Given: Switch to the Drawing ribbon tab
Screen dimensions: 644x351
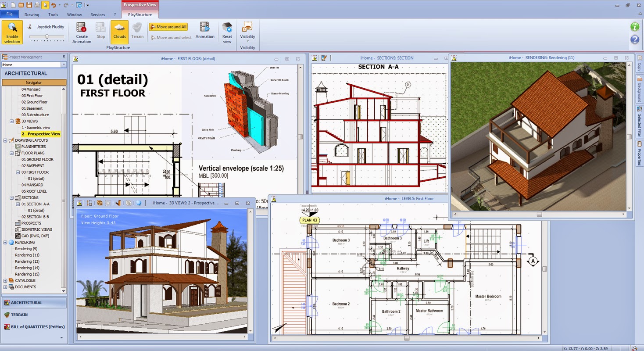Looking at the screenshot, I should [x=32, y=14].
